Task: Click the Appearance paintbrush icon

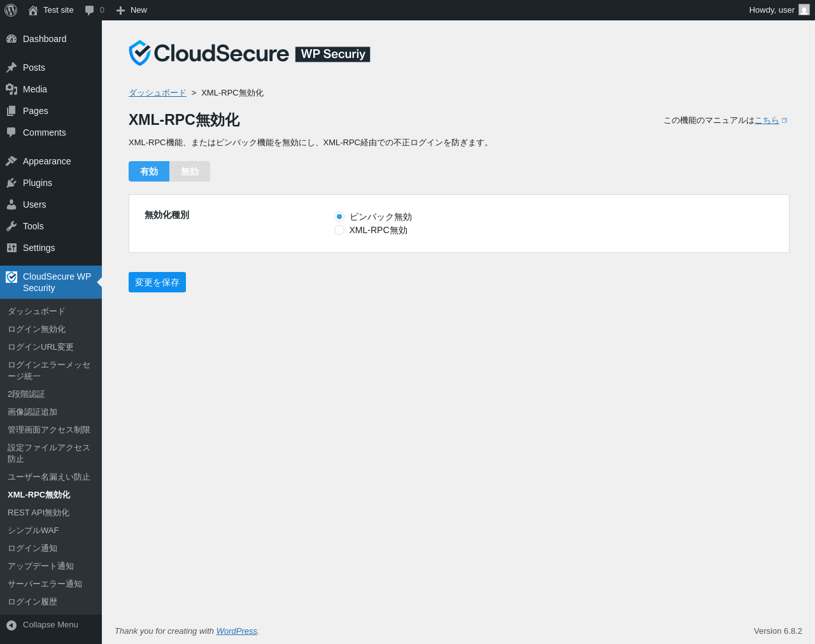Action: [11, 161]
